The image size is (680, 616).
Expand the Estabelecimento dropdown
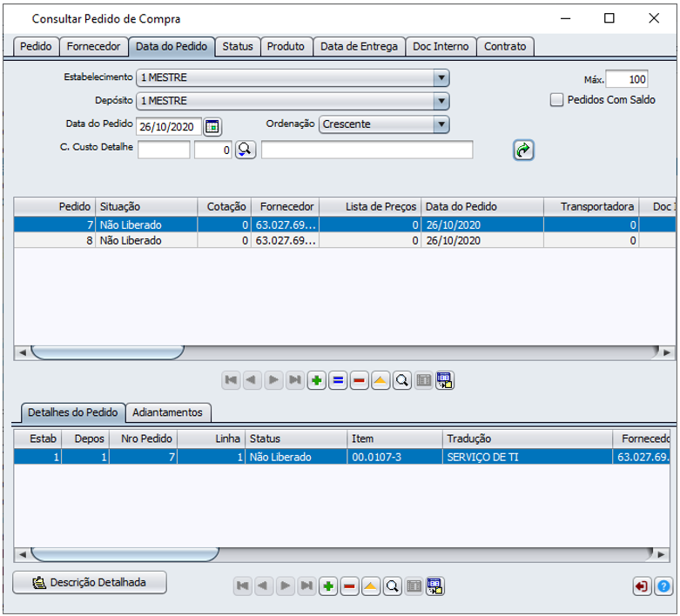[441, 77]
